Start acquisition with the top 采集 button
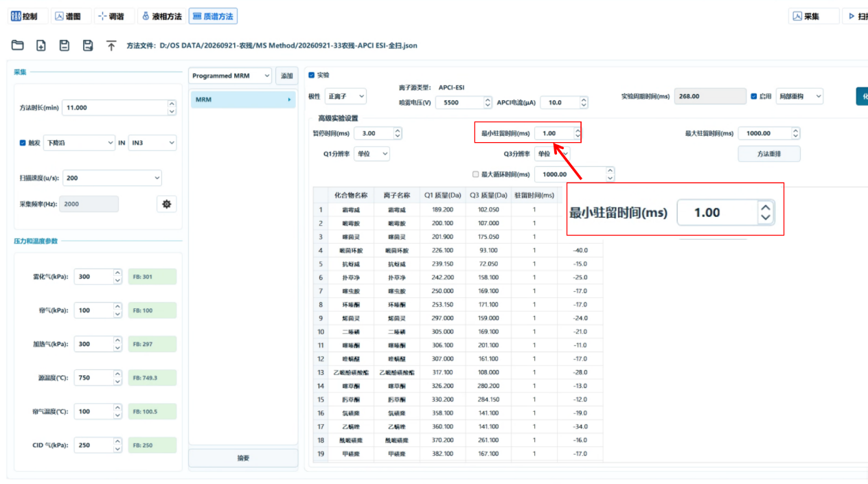The height and width of the screenshot is (484, 868). click(814, 16)
